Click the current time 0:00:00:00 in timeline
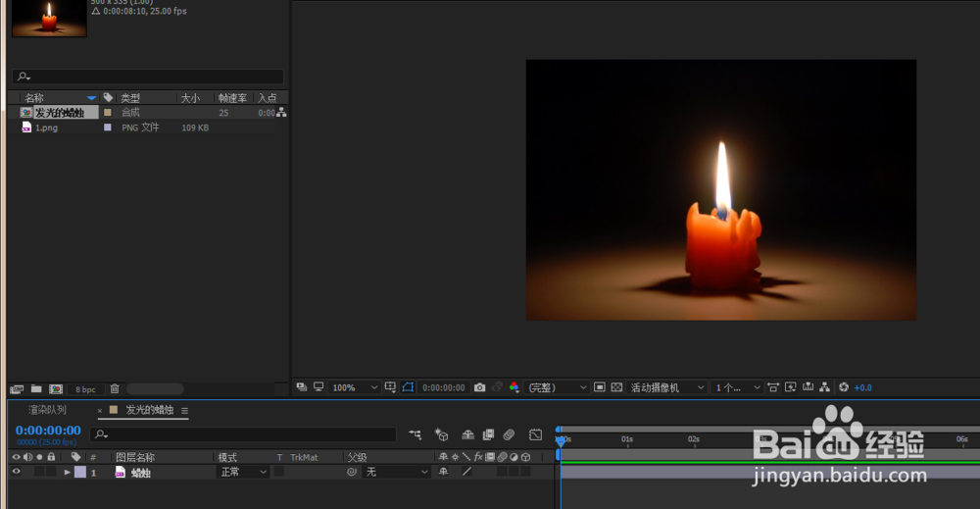Image resolution: width=980 pixels, height=509 pixels. pos(48,431)
